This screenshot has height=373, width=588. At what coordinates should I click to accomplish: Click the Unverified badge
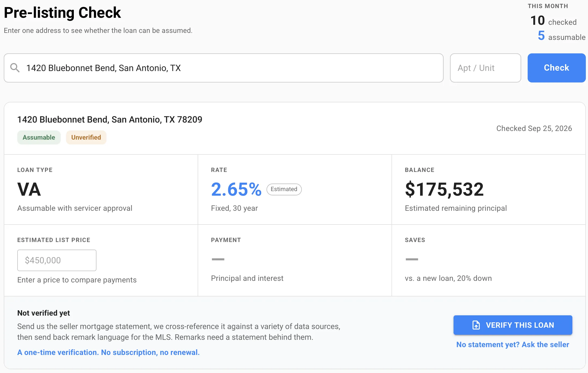(86, 137)
